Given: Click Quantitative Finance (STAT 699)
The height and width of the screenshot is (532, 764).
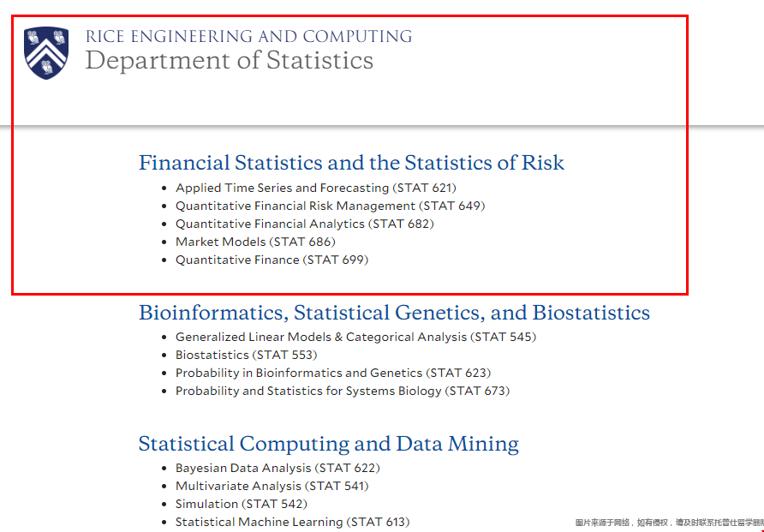Looking at the screenshot, I should coord(272,260).
